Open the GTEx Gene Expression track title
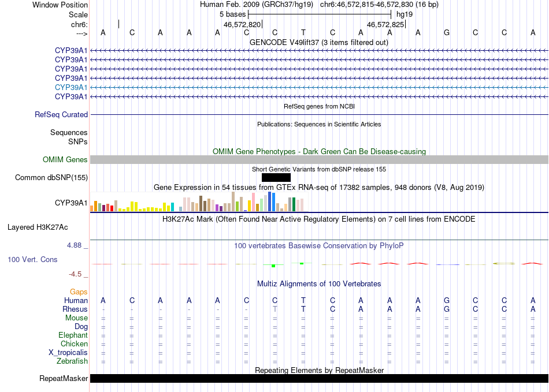Image resolution: width=549 pixels, height=392 pixels. tap(318, 188)
